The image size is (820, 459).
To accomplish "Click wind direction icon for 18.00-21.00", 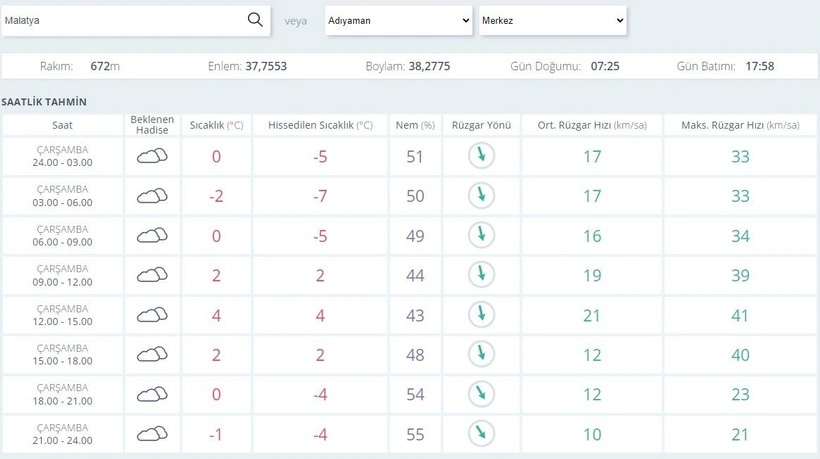I will click(481, 394).
